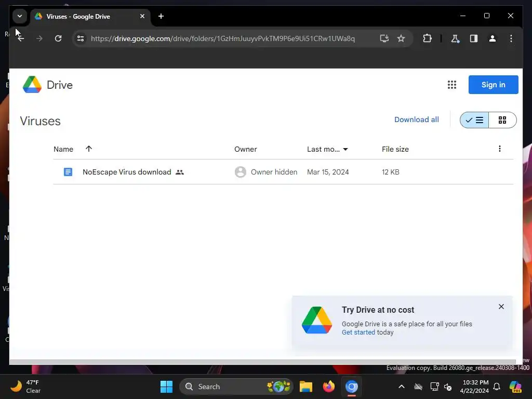Close the Viruses - Google Drive tab

pyautogui.click(x=142, y=16)
